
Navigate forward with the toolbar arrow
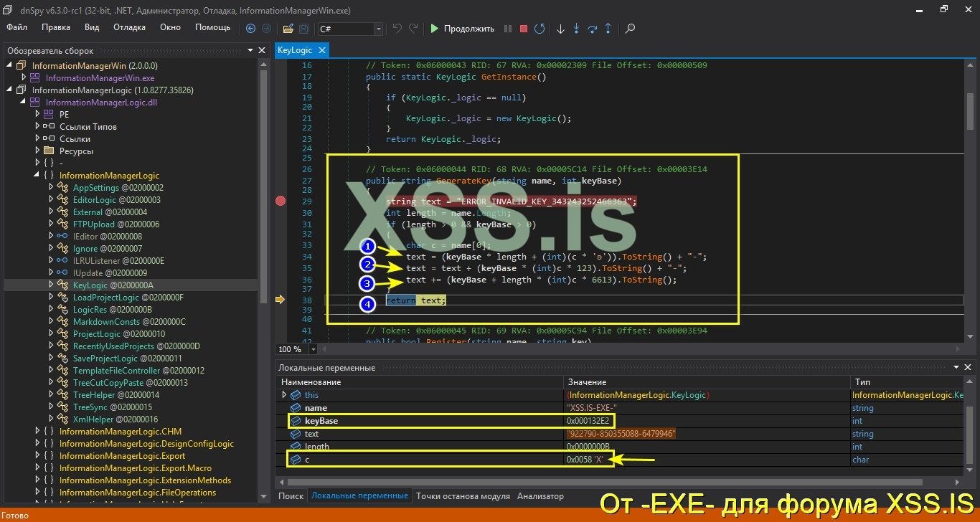click(x=266, y=29)
